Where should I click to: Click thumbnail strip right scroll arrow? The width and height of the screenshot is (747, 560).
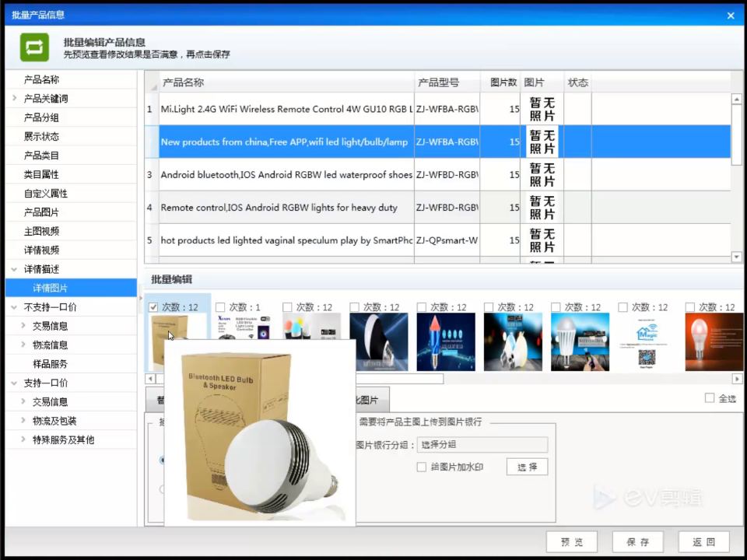737,379
